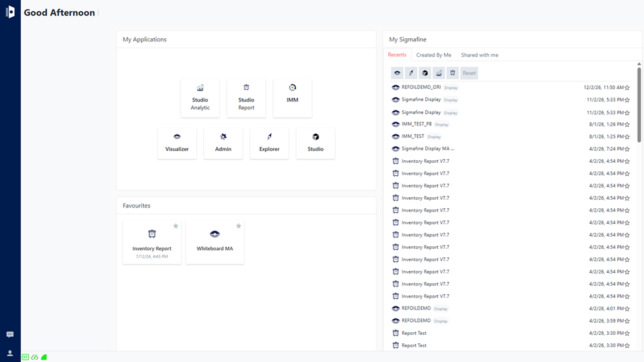
Task: Toggle the Explorer compass filter in recents
Action: pos(411,73)
